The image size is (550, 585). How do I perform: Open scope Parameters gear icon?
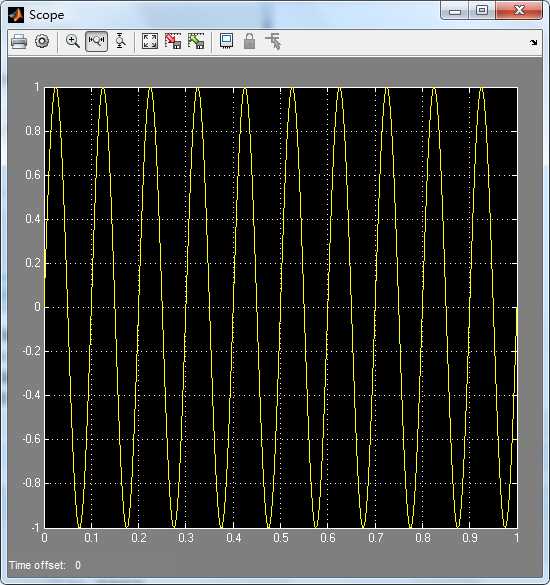pos(42,41)
